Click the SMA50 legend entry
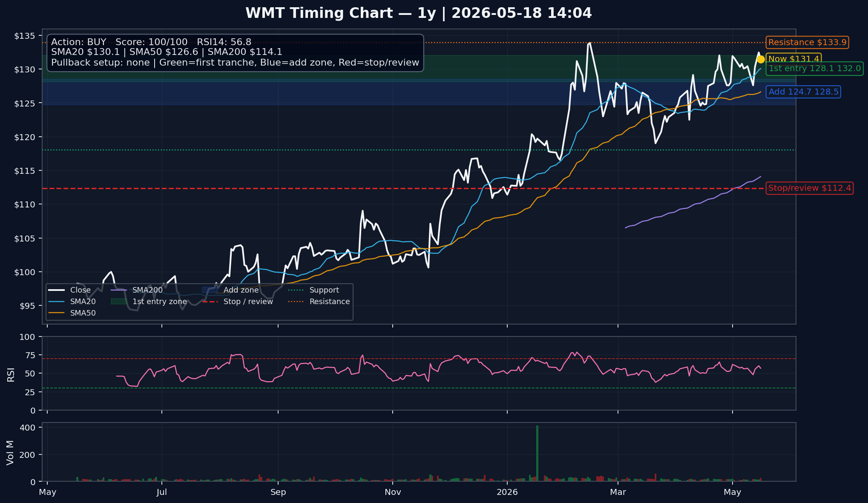Viewport: 868px width, 503px height. [x=72, y=313]
